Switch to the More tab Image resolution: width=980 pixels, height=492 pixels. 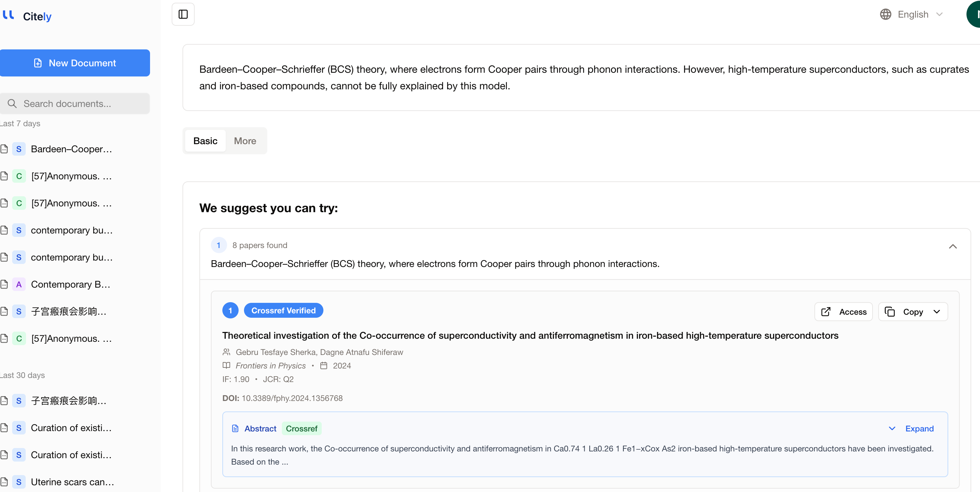tap(245, 141)
